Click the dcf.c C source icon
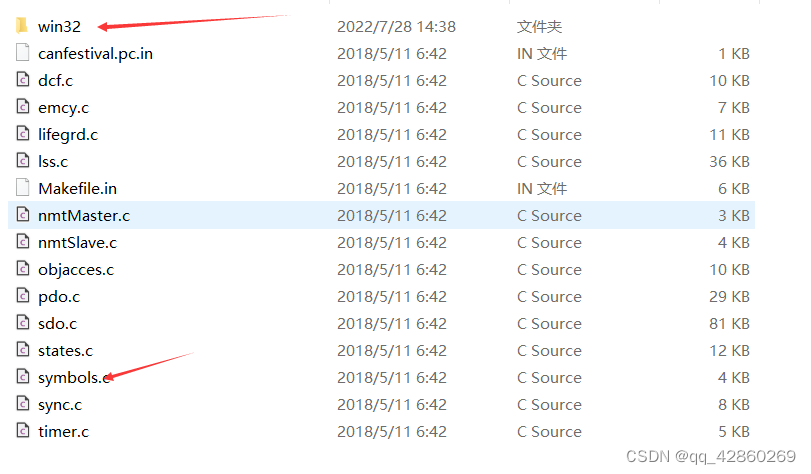The height and width of the screenshot is (474, 811). pyautogui.click(x=23, y=80)
